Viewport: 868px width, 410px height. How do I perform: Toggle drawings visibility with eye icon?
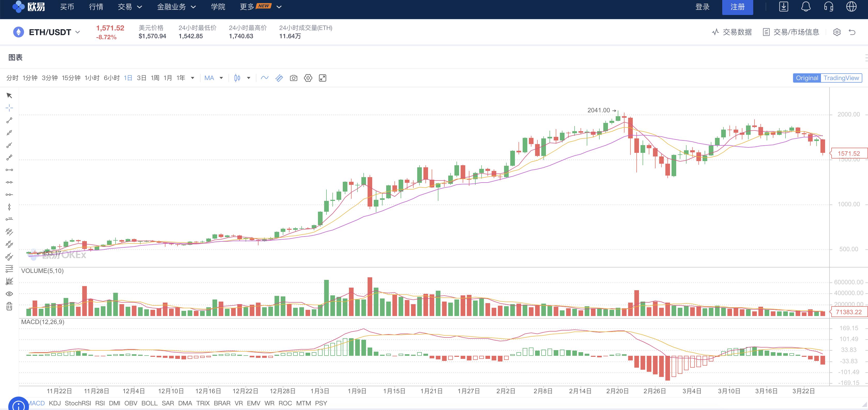(9, 294)
